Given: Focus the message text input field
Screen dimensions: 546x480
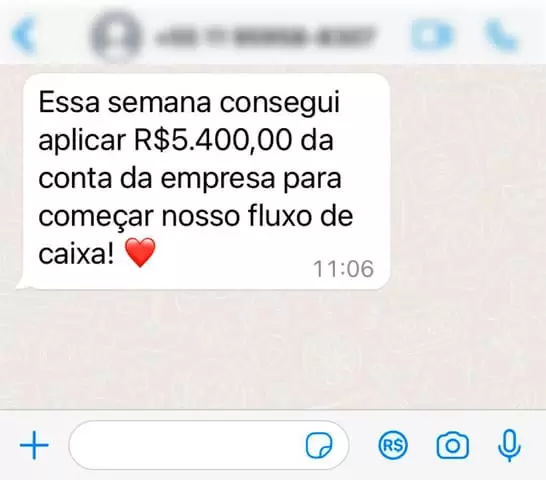Looking at the screenshot, I should [209, 445].
